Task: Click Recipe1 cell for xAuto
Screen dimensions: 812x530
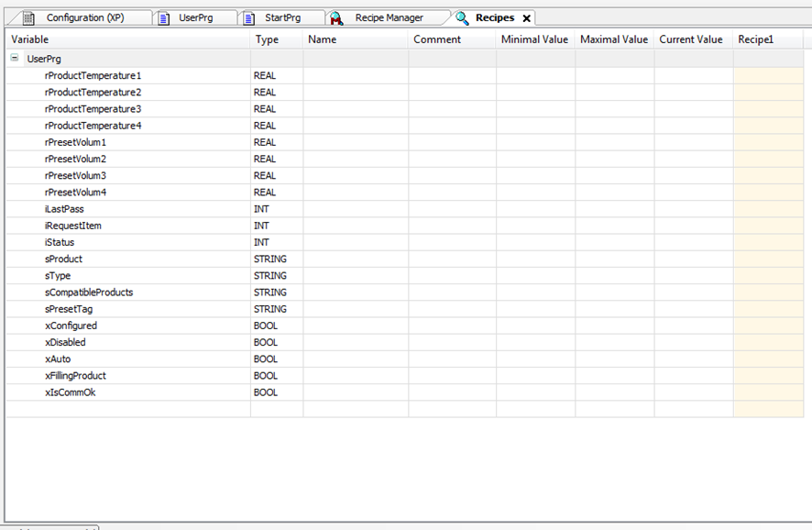Action: (768, 359)
